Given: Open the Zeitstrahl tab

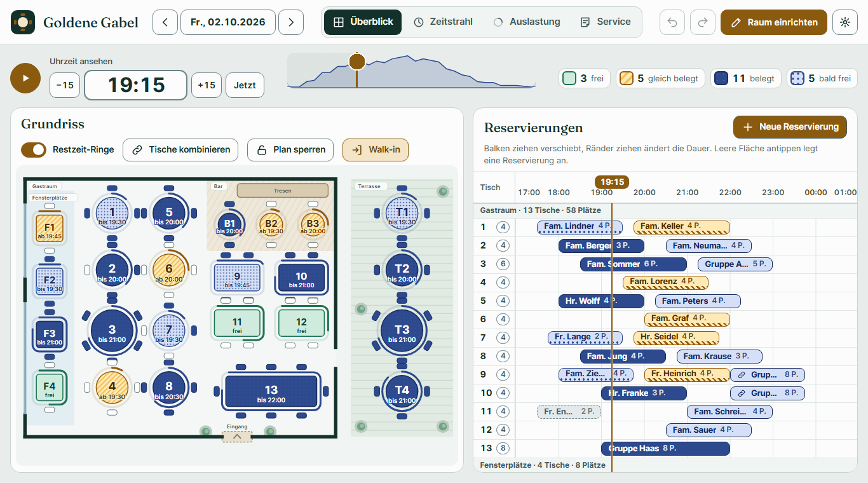Looking at the screenshot, I should 443,22.
